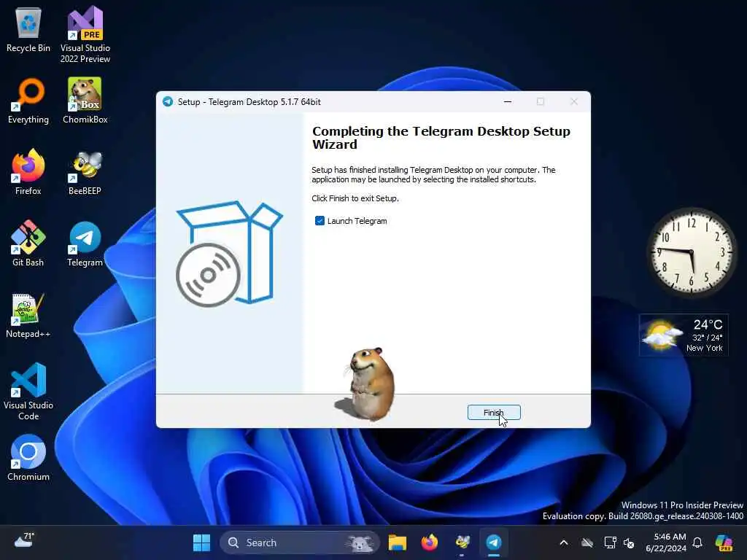Open BeeBEEP from the taskbar
Screen dimensions: 747x560
(x=462, y=542)
